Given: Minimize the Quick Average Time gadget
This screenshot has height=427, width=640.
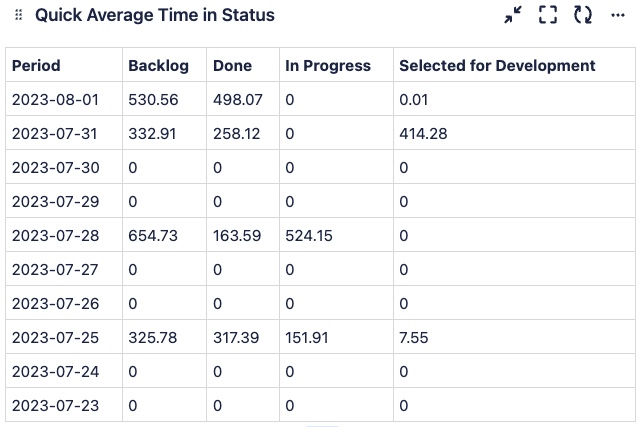Looking at the screenshot, I should coord(513,15).
